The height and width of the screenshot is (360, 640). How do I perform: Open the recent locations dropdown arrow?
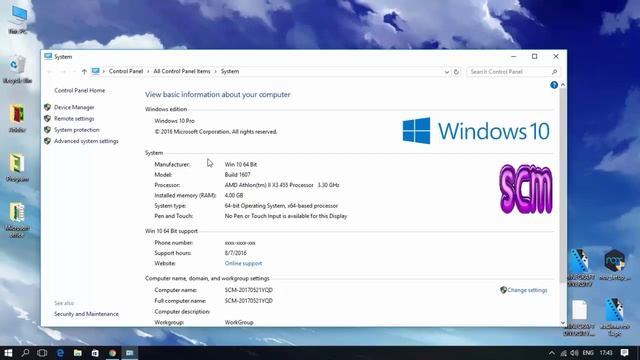[74, 72]
